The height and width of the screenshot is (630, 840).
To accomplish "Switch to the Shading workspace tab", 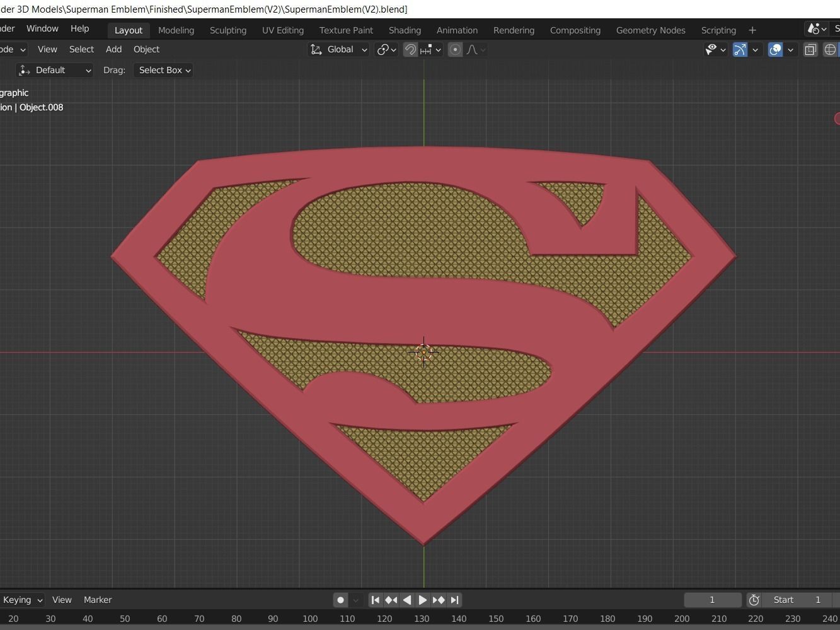I will pos(405,30).
